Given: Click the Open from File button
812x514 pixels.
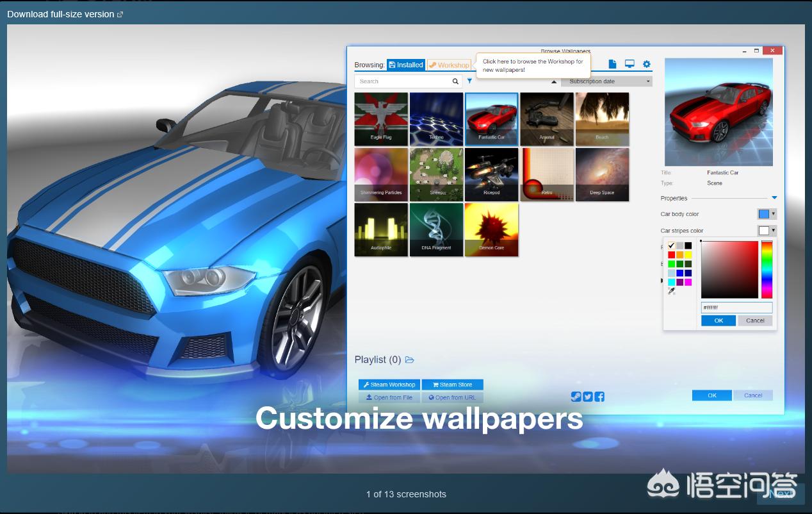Looking at the screenshot, I should point(389,397).
